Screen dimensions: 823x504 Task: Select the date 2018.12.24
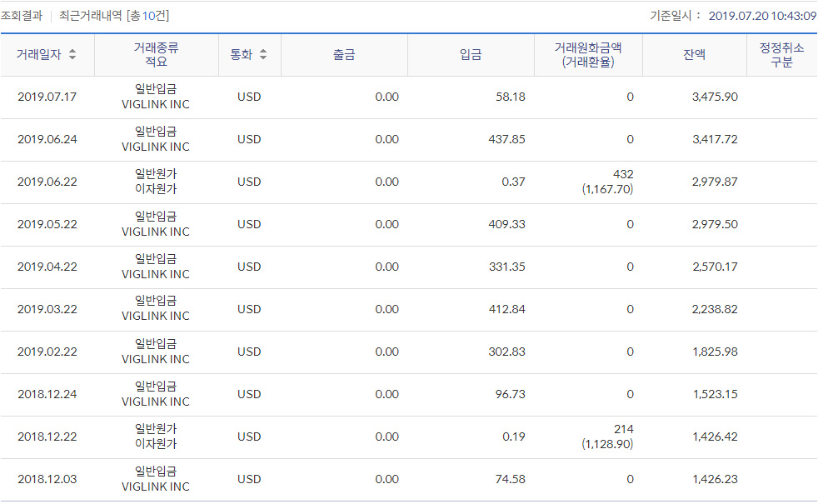point(47,394)
